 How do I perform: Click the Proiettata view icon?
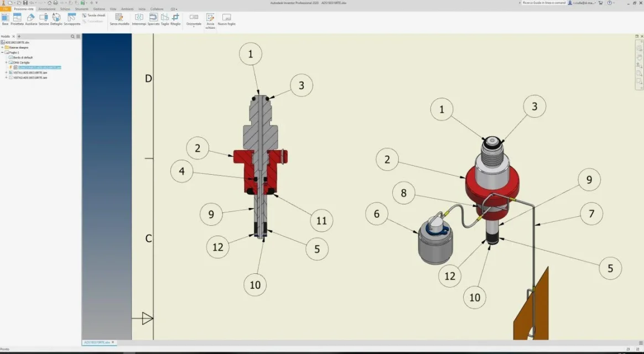(x=17, y=19)
